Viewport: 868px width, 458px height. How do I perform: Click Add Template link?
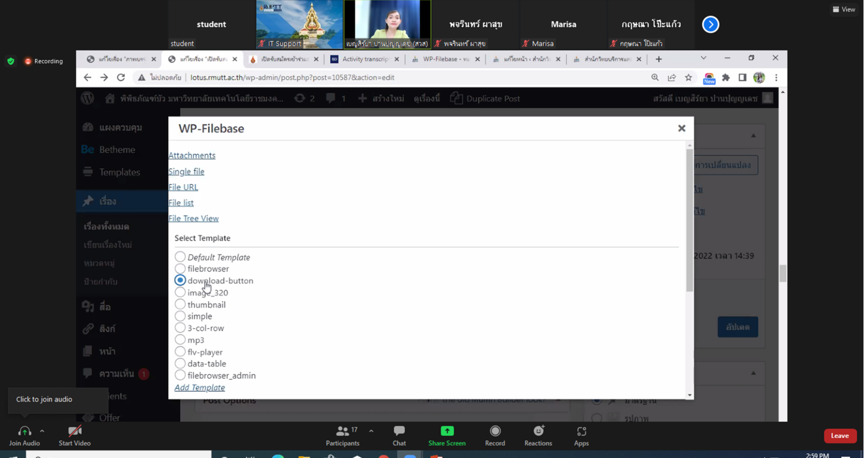pos(200,388)
